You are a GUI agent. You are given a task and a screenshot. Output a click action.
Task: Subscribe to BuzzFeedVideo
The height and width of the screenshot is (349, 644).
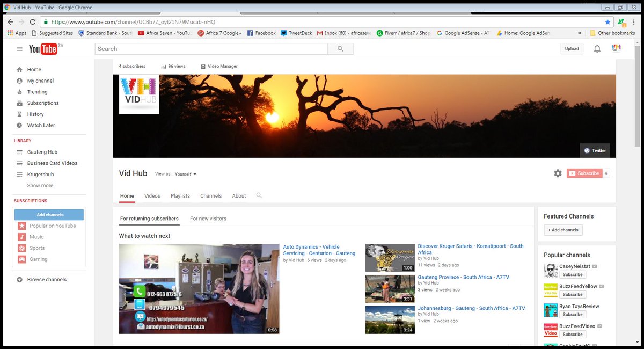573,334
